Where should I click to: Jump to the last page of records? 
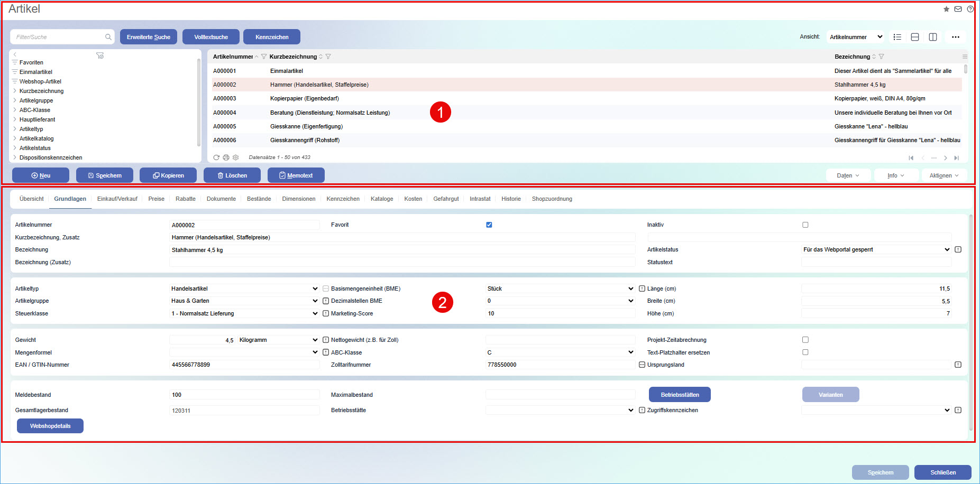tap(956, 158)
